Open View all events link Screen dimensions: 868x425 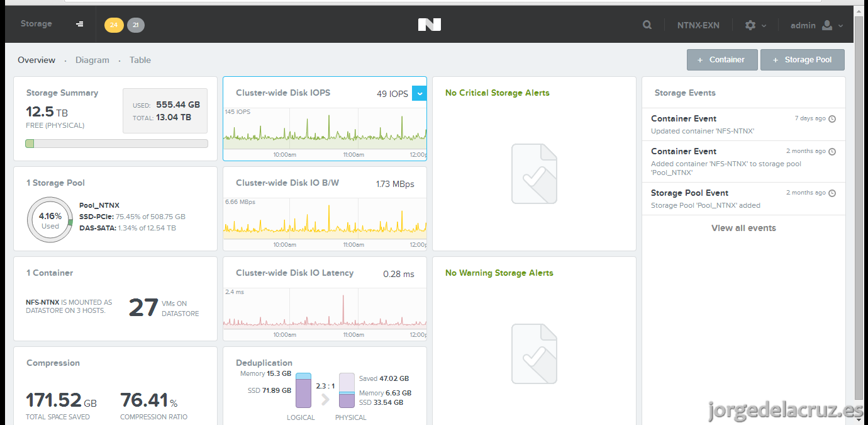point(743,228)
